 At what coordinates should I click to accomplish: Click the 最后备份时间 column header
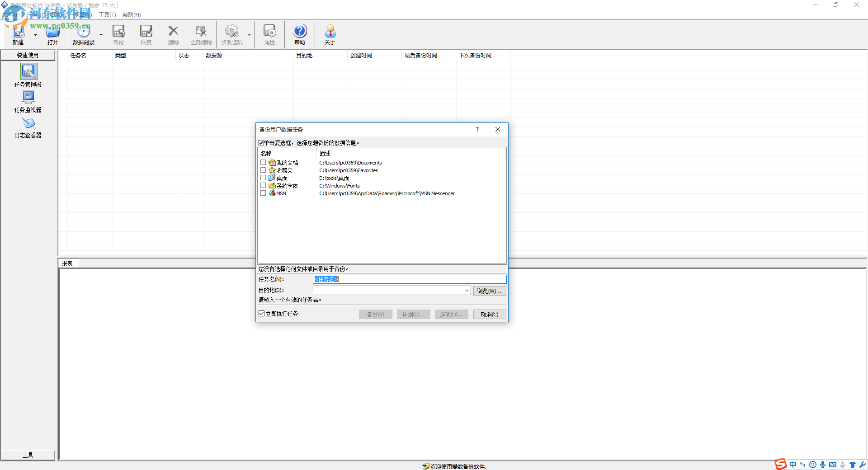[429, 55]
